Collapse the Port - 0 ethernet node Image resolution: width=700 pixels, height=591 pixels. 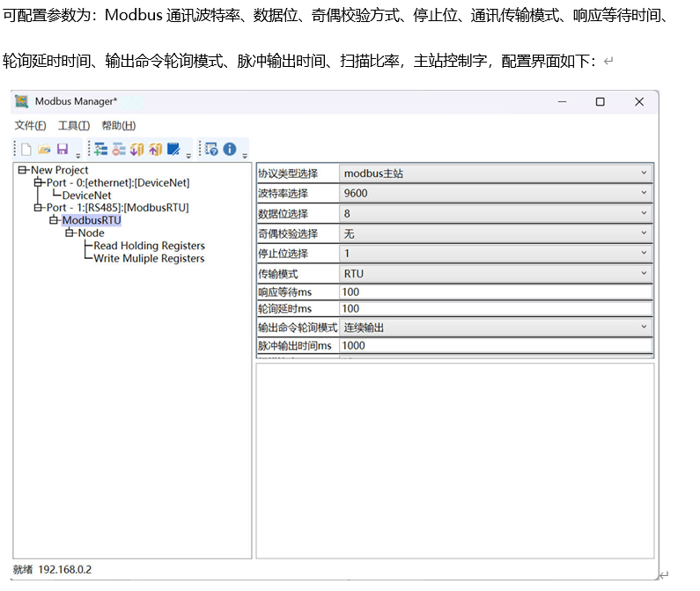[x=38, y=182]
